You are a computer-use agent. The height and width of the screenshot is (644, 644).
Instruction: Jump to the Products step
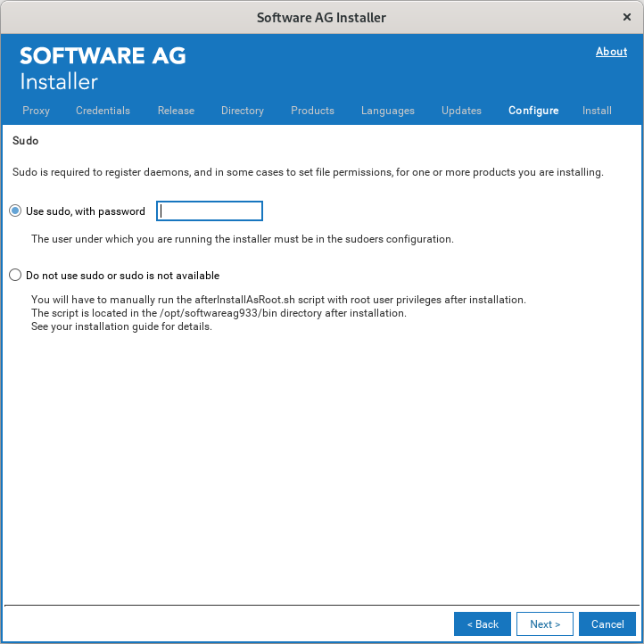(312, 111)
